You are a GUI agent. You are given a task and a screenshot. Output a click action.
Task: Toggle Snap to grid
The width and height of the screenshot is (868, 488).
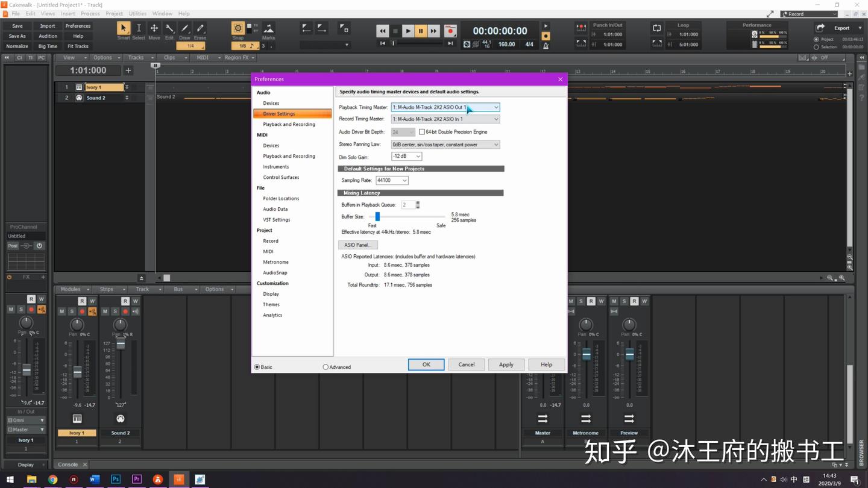coord(237,28)
